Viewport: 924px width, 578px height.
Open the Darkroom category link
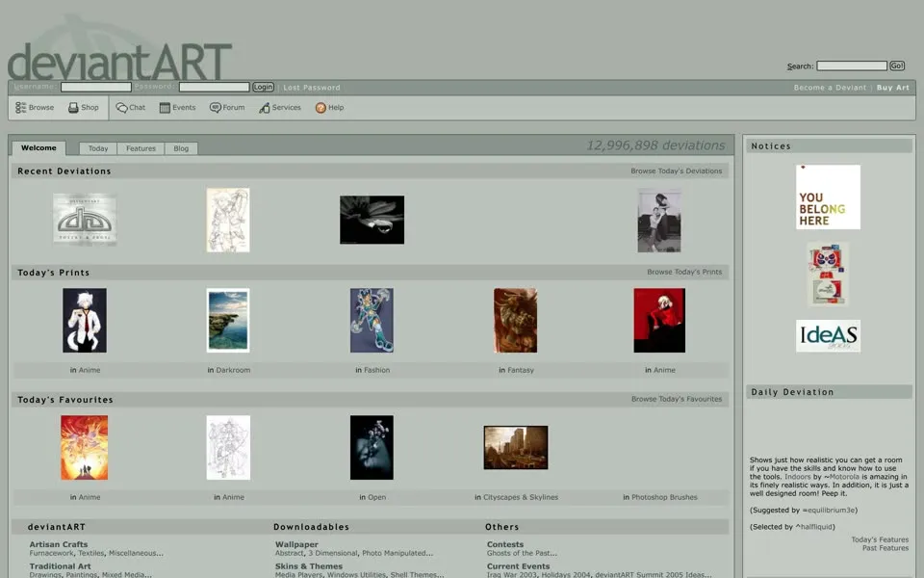pyautogui.click(x=233, y=370)
